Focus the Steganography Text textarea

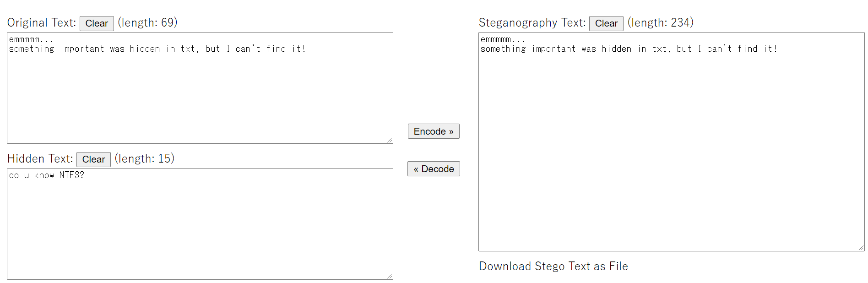[671, 151]
